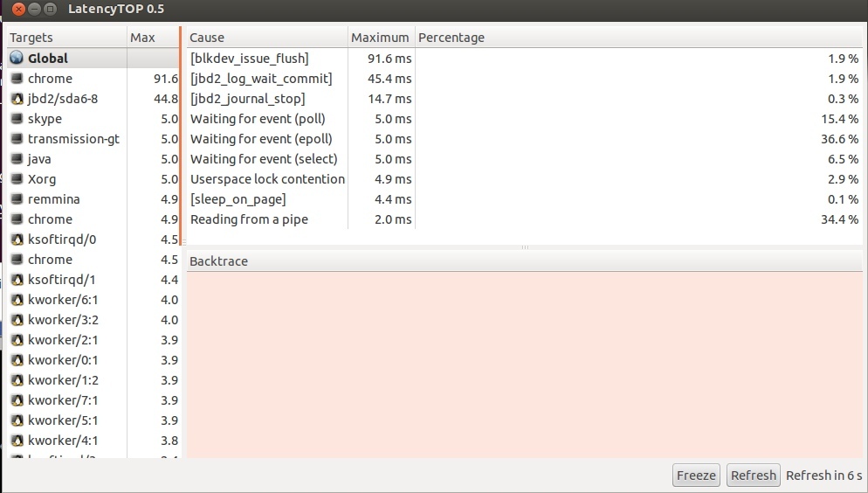This screenshot has width=868, height=493.
Task: Click the ksoftirqd/0 penguin icon
Action: (17, 240)
